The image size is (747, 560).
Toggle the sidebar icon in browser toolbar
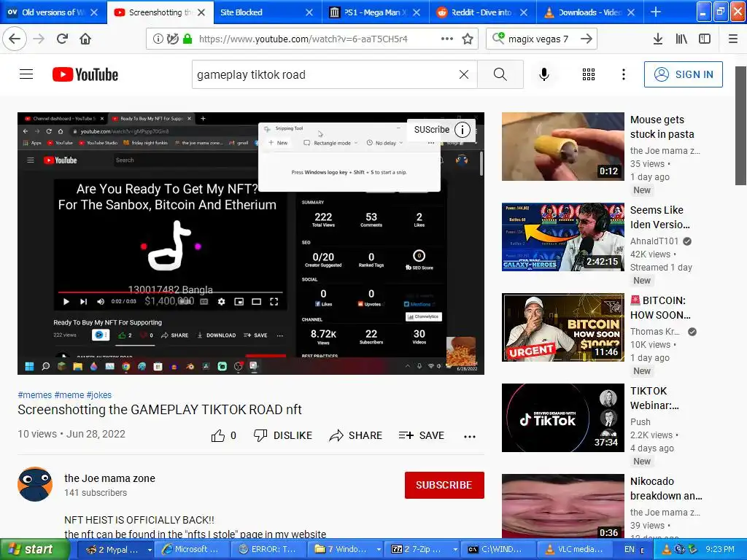click(x=705, y=39)
